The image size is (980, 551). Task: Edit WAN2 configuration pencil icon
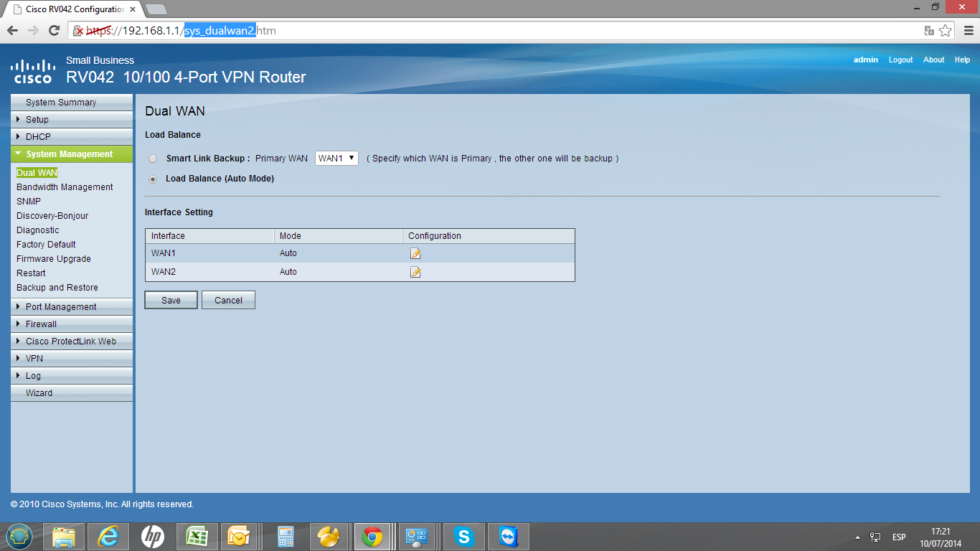click(x=415, y=272)
